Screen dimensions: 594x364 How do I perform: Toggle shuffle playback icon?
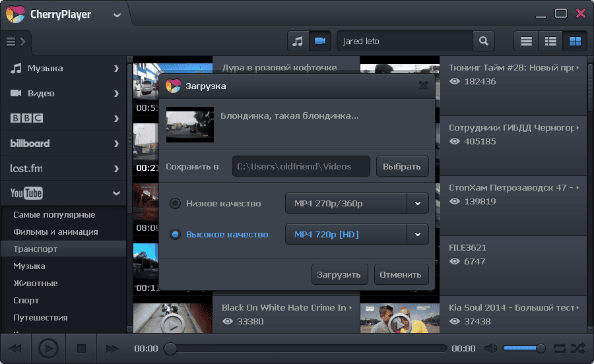[577, 348]
